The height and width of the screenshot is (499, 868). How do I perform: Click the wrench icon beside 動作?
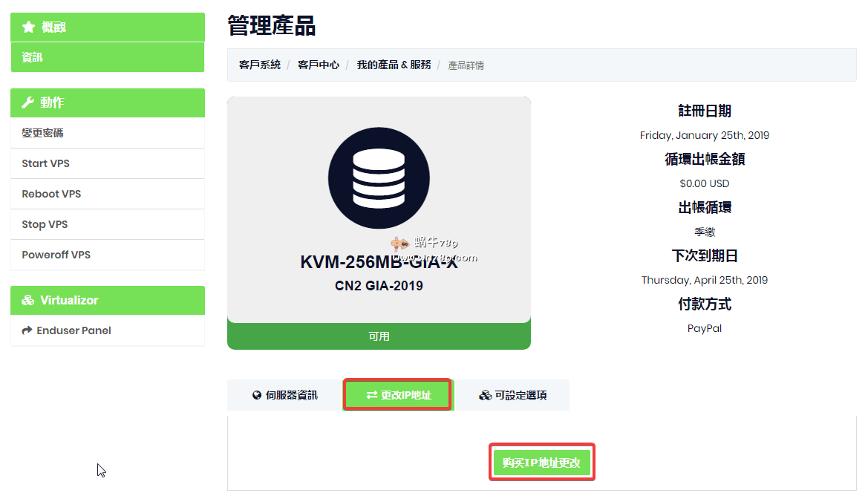(x=28, y=102)
